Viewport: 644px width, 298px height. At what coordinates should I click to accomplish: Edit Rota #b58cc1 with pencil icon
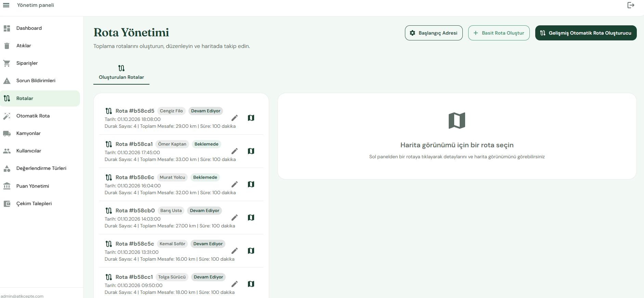235,284
